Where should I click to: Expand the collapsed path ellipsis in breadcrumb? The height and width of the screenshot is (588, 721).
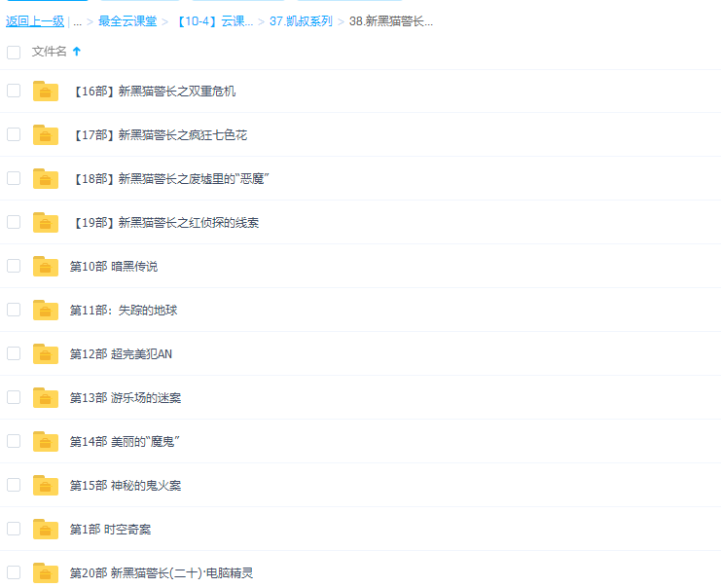(77, 21)
